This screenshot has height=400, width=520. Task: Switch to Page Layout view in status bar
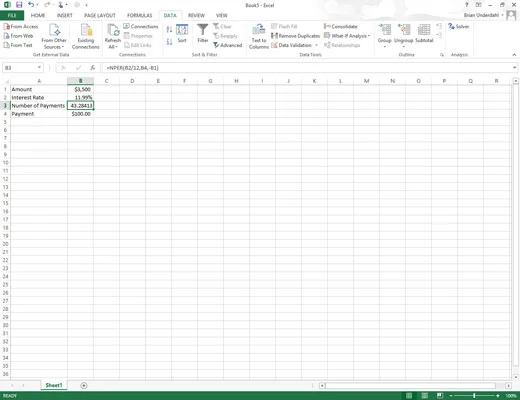pyautogui.click(x=425, y=395)
